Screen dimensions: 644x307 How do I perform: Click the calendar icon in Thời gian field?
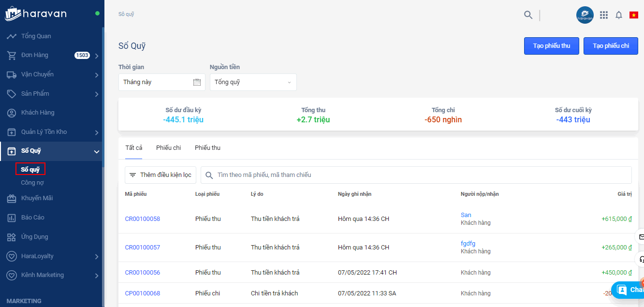tap(197, 82)
